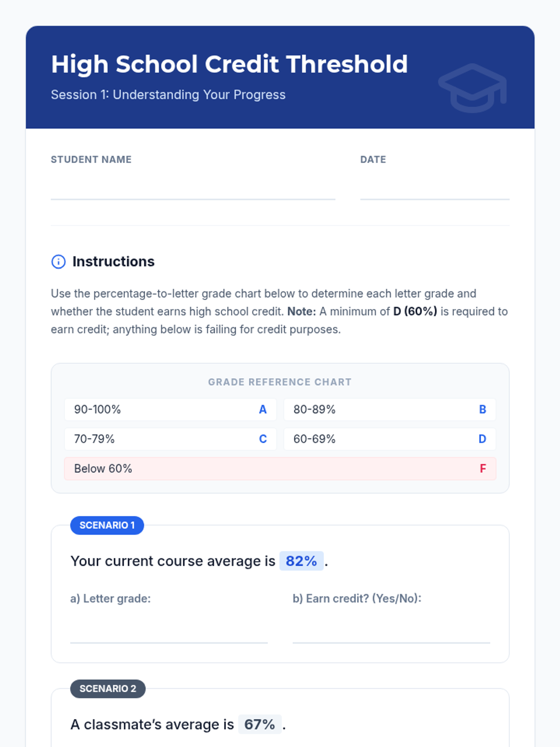This screenshot has height=747, width=560.
Task: Click the Student Name input line
Action: pyautogui.click(x=193, y=189)
